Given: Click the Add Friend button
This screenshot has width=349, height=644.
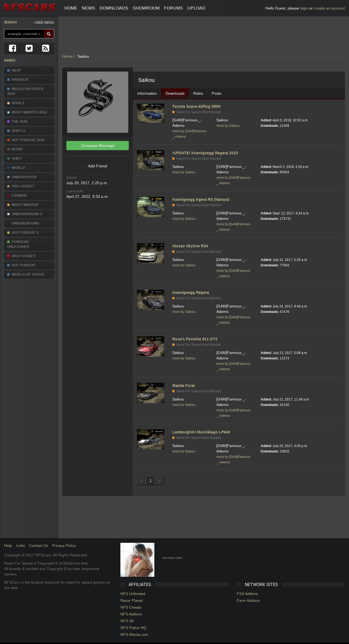Looking at the screenshot, I should coord(98,166).
